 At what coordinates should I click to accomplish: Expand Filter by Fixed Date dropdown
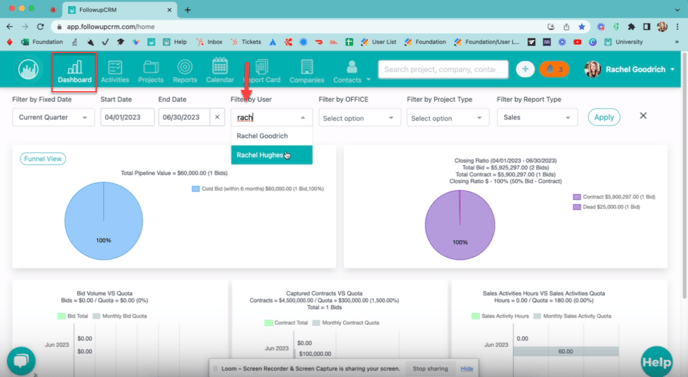pos(53,118)
